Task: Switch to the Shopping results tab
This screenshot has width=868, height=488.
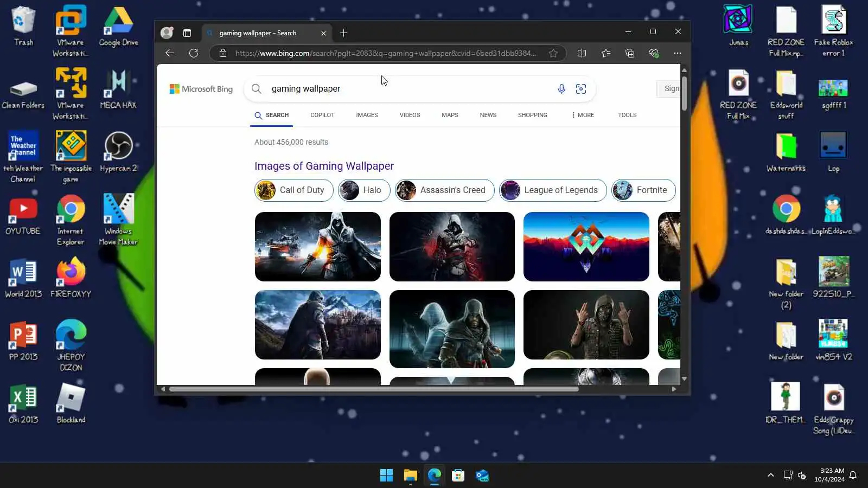Action: (x=532, y=115)
